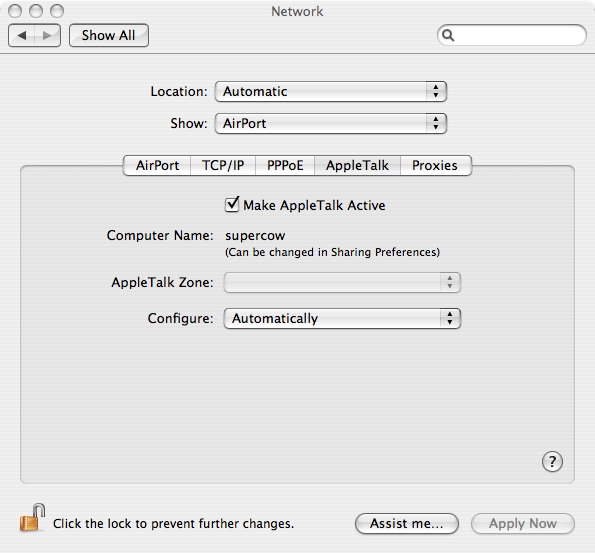
Task: Click the back navigation arrow
Action: pyautogui.click(x=22, y=36)
